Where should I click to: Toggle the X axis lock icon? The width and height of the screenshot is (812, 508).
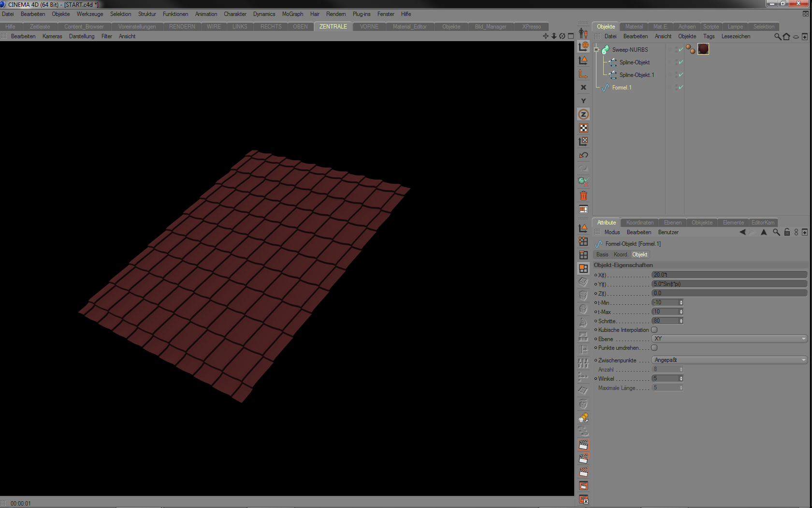coord(583,88)
